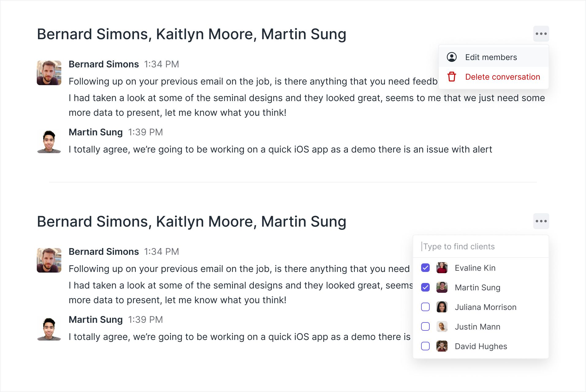Click the person icon beside Edit members
586x392 pixels.
[452, 57]
